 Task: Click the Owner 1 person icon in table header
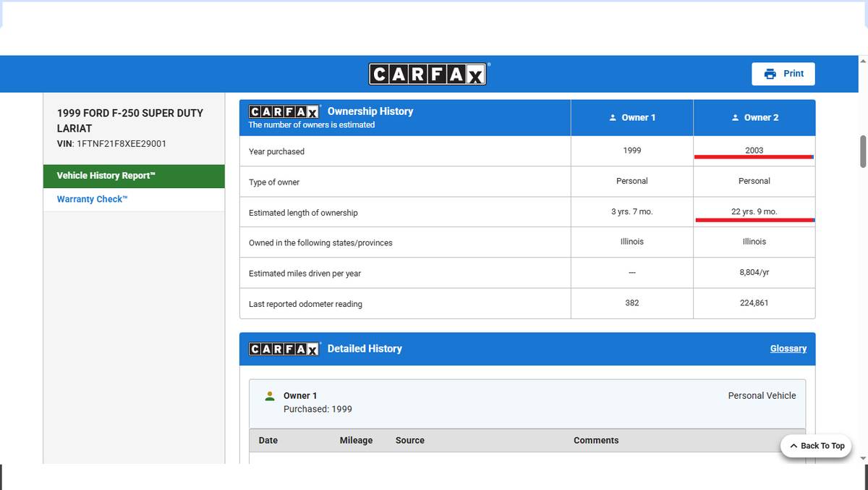[613, 118]
